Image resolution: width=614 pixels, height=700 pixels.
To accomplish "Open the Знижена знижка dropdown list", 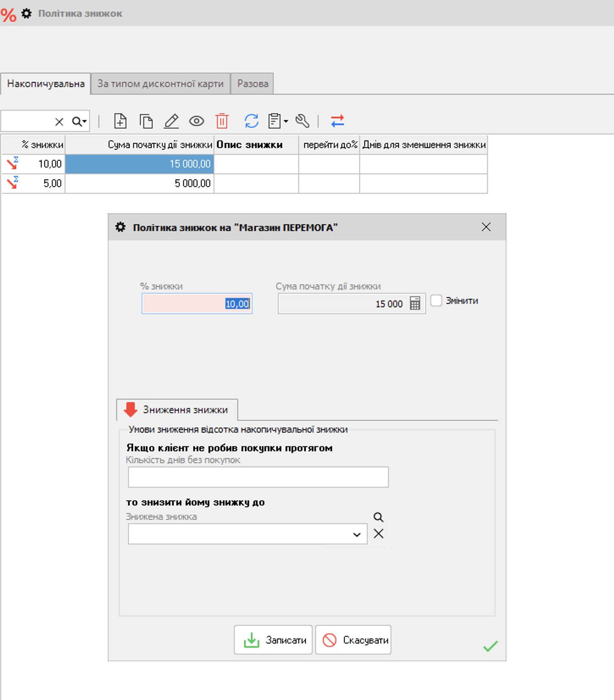I will (357, 534).
